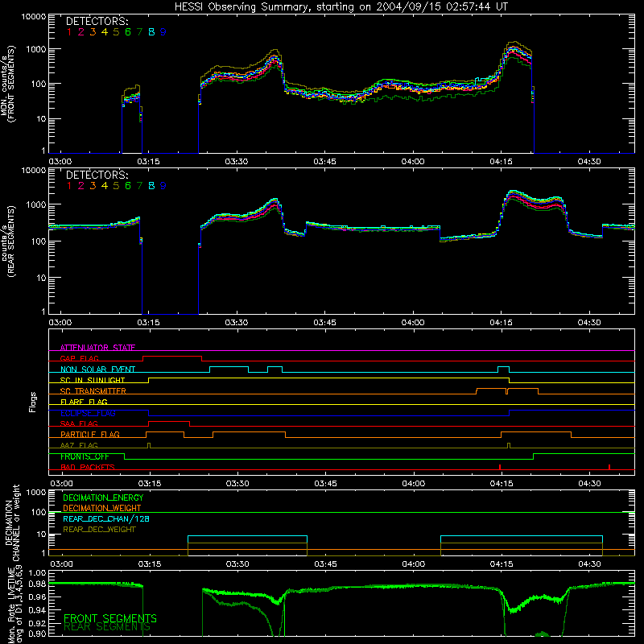Click the FLARE_FLAG label
The image size is (644, 644).
coord(84,402)
